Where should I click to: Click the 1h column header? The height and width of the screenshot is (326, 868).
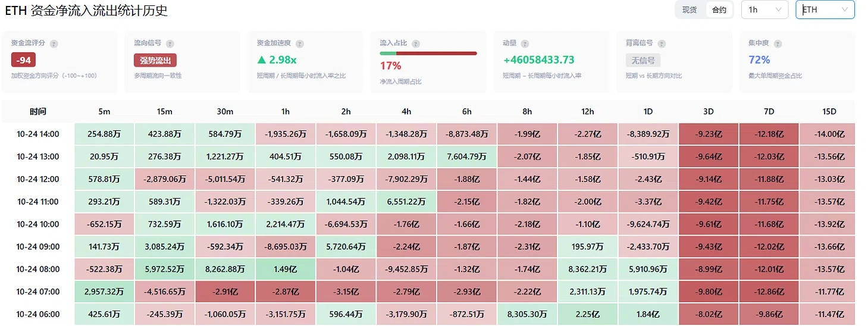pos(286,111)
